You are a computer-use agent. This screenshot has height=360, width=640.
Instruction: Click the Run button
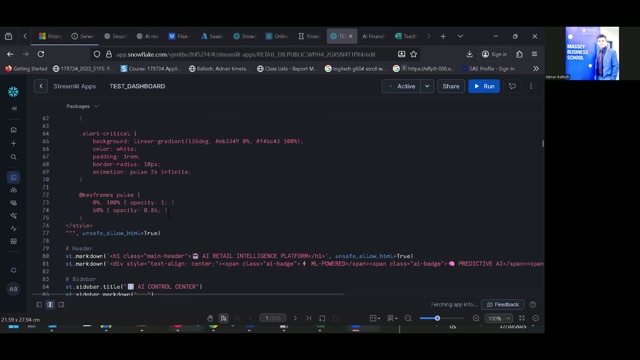[484, 86]
